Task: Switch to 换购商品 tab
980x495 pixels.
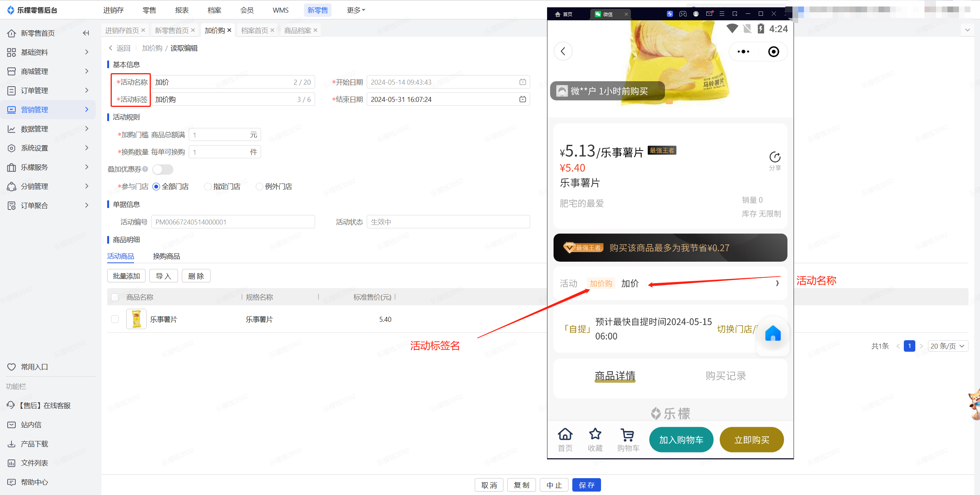Action: click(x=167, y=256)
